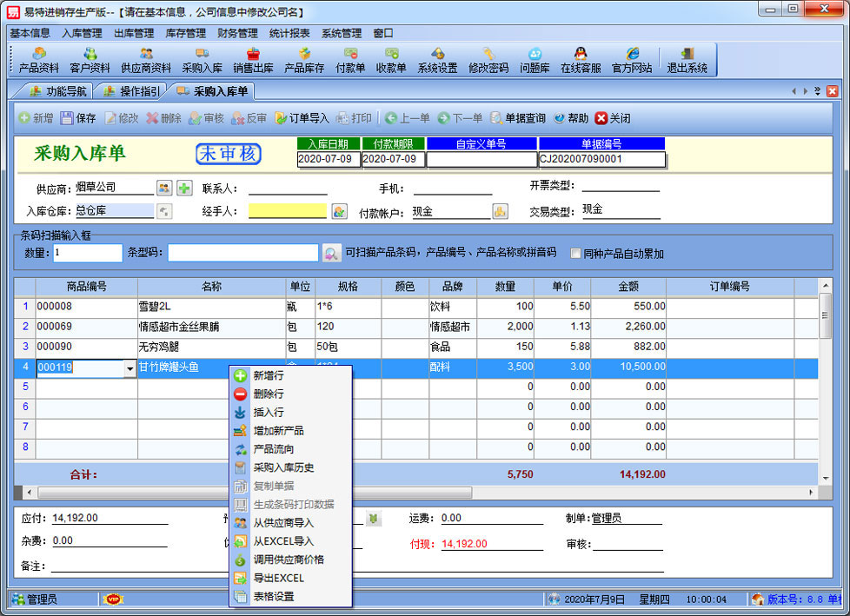This screenshot has height=616, width=850.
Task: Click the 订单导入 button
Action: 302,118
